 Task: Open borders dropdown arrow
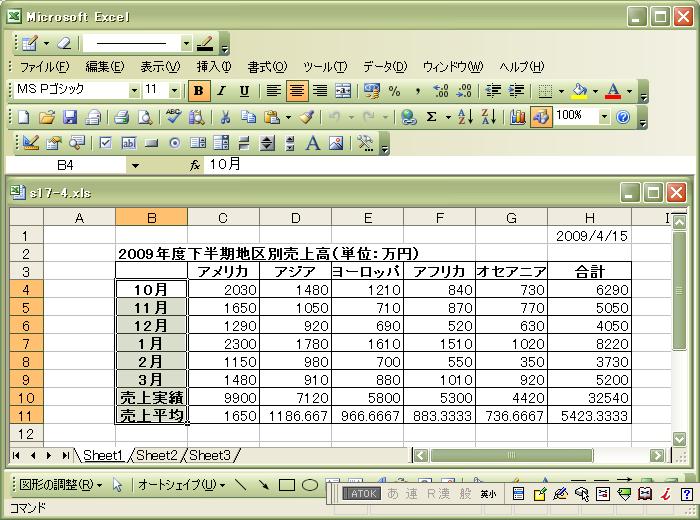tap(561, 91)
